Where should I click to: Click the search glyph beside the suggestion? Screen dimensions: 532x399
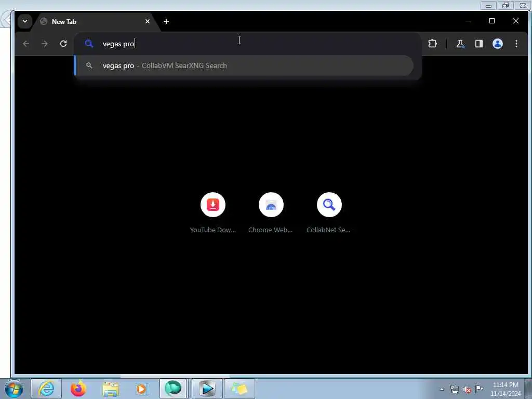[89, 65]
